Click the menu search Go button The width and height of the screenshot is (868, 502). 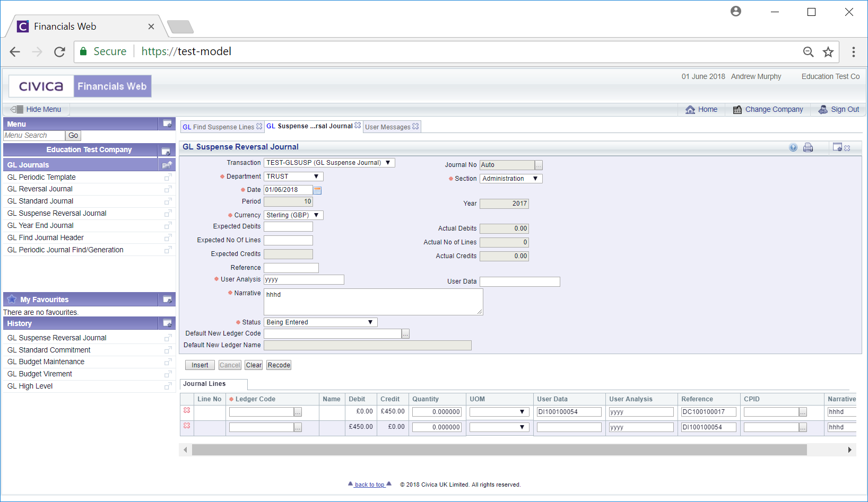tap(73, 136)
